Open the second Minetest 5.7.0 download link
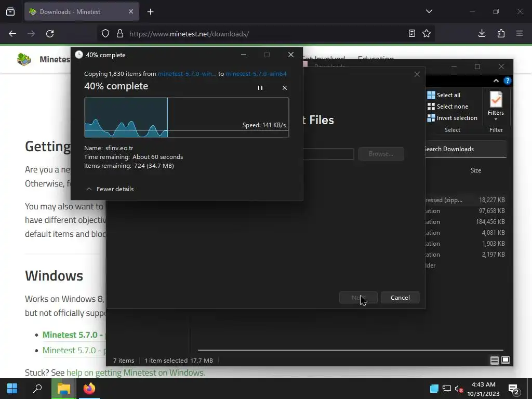This screenshot has width=532, height=399. pos(73,350)
